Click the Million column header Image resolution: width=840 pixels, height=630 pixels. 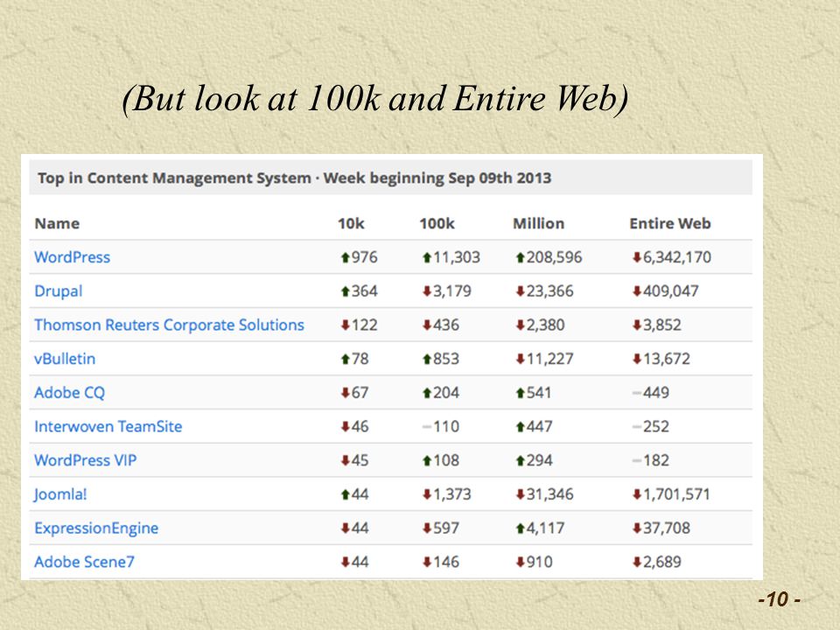pos(538,223)
